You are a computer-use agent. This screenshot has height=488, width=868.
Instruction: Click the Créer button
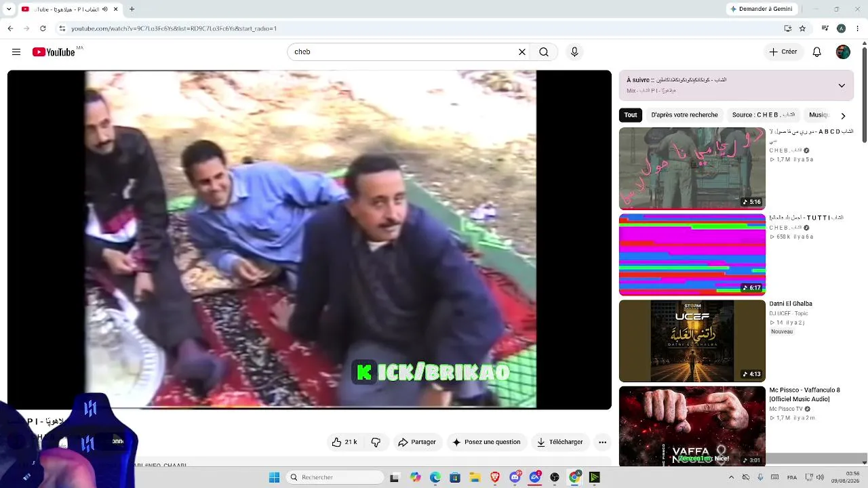coord(783,52)
